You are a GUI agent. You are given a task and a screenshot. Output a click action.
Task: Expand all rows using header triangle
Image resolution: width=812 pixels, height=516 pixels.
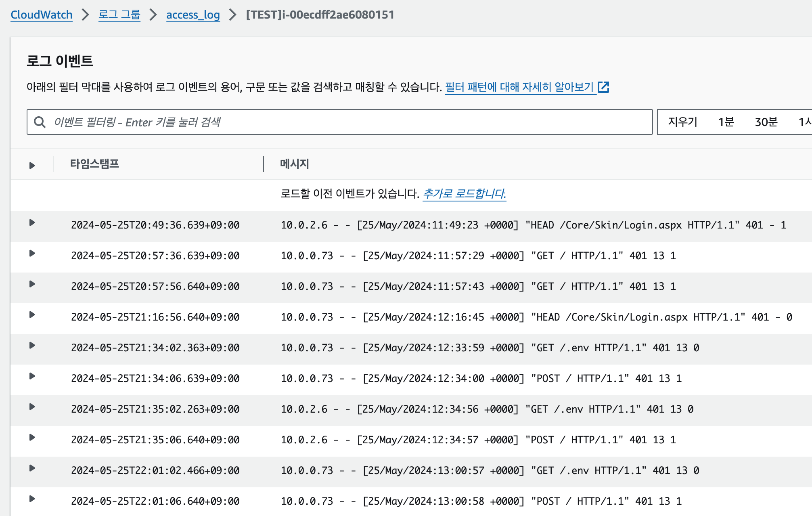[32, 166]
